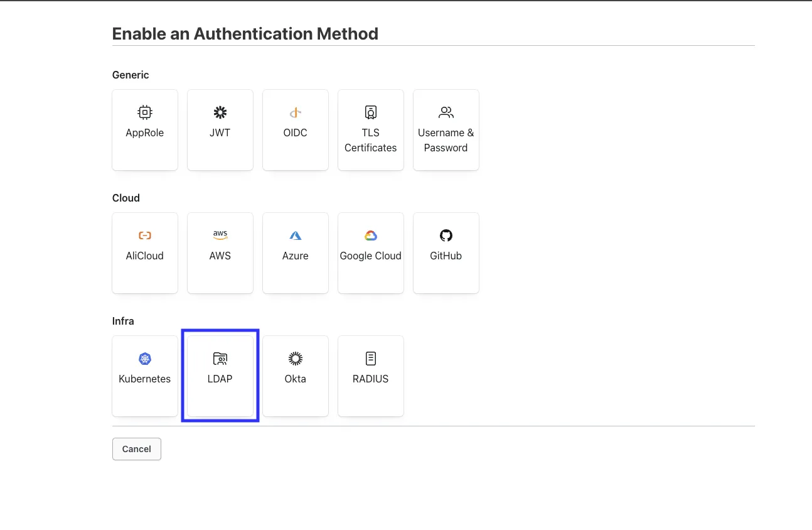Click the Kubernetes label text
The width and height of the screenshot is (812, 530).
145,379
